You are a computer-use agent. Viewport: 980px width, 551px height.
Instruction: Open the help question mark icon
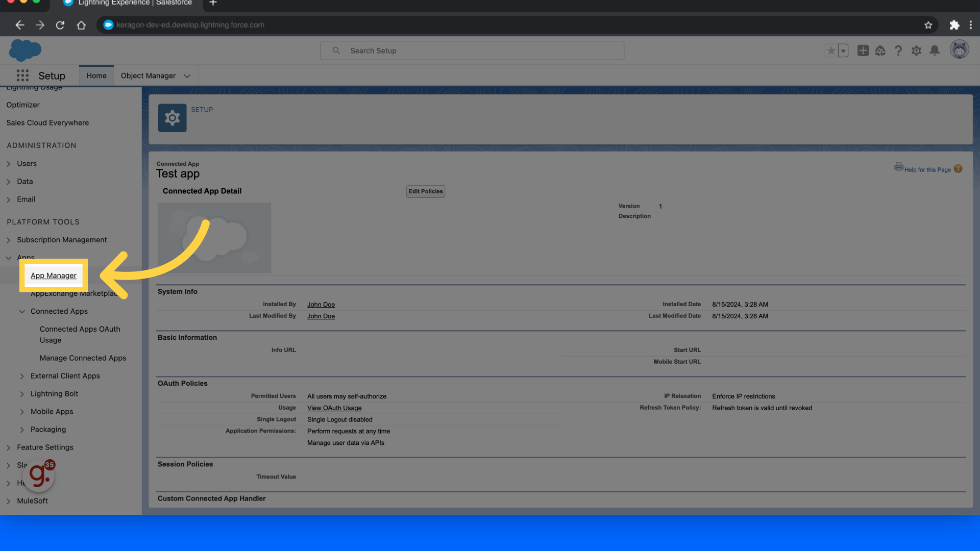[x=898, y=51]
